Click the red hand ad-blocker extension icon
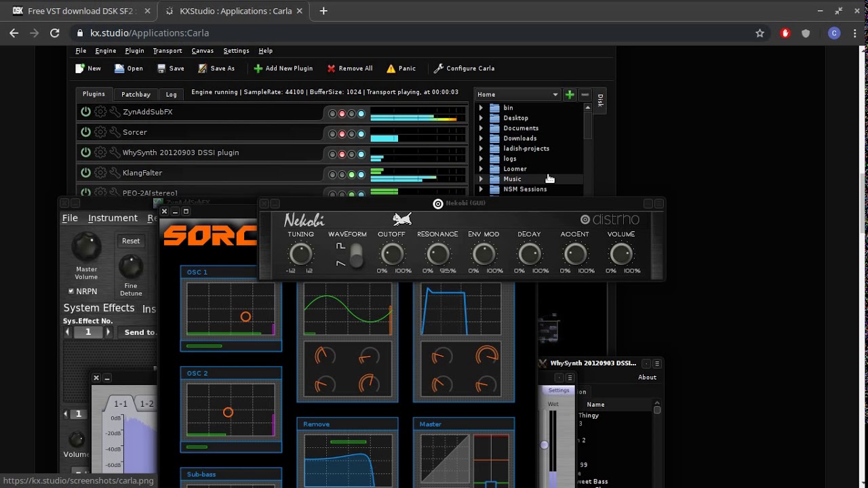The image size is (868, 488). (785, 33)
